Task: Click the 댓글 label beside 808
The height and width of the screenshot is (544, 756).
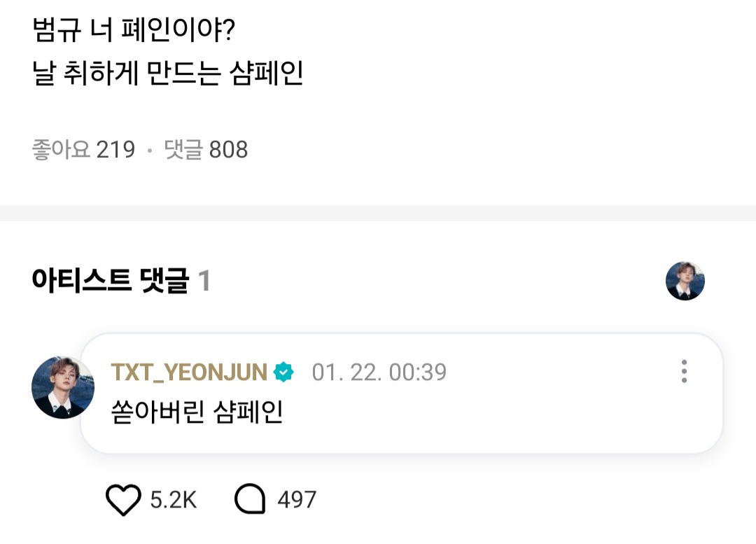Action: point(183,149)
